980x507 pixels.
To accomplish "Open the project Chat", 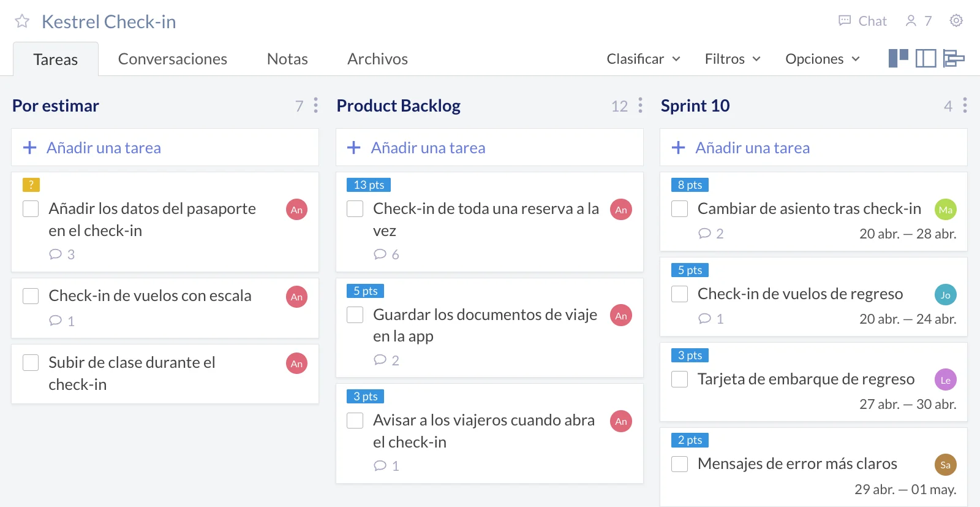I will point(862,21).
